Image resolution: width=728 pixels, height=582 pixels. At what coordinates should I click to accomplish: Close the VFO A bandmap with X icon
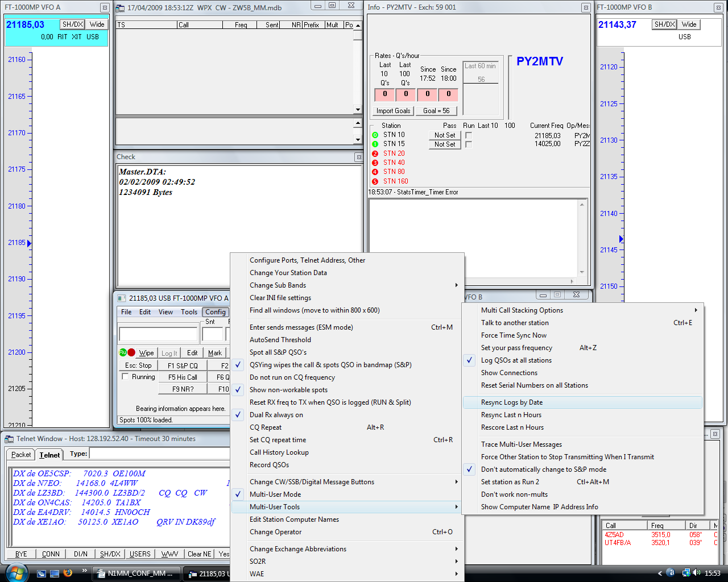pos(105,7)
